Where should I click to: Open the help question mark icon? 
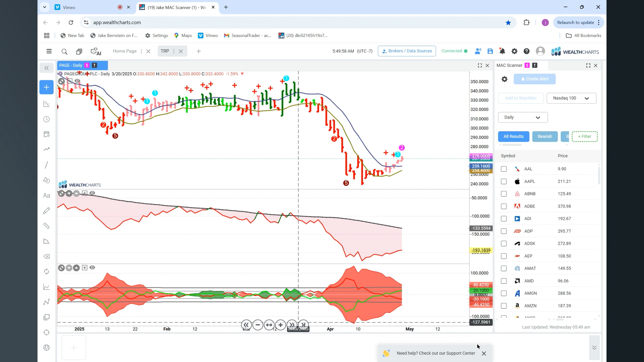click(x=527, y=51)
